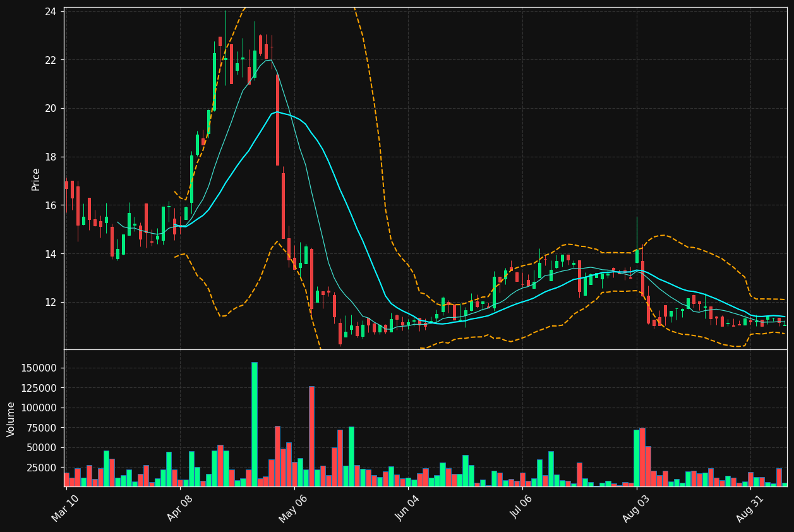Click the Price axis title
This screenshot has width=794, height=532.
pos(36,179)
